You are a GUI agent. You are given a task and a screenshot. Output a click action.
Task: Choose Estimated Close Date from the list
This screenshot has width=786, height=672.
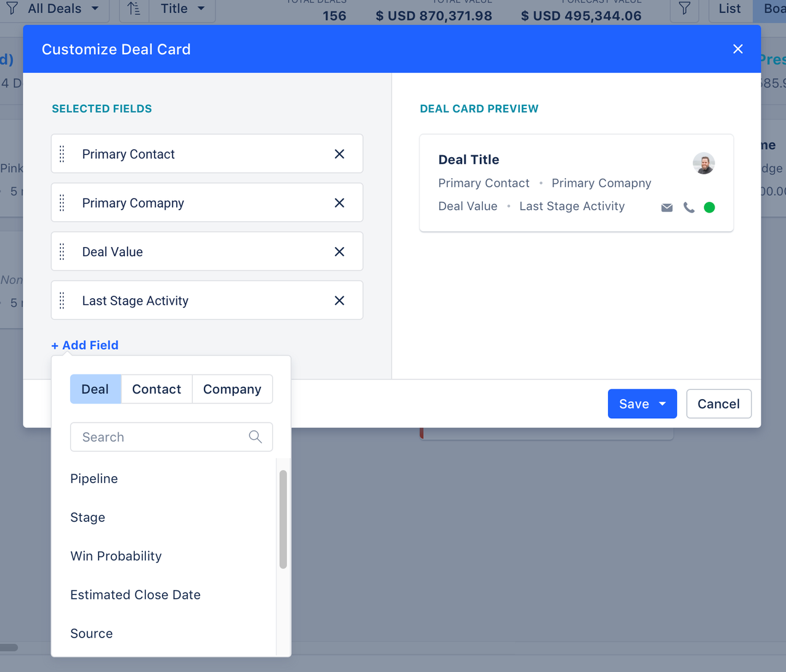pyautogui.click(x=136, y=595)
